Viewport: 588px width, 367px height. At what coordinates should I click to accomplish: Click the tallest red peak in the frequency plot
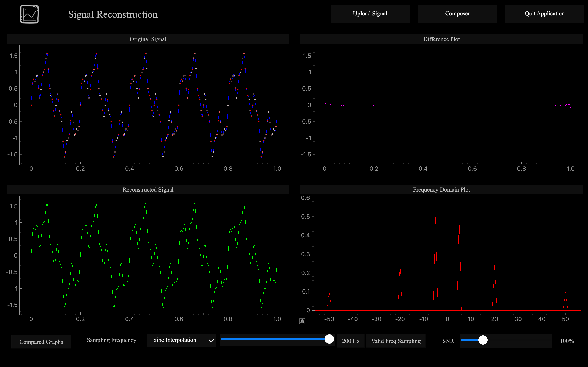(x=435, y=218)
